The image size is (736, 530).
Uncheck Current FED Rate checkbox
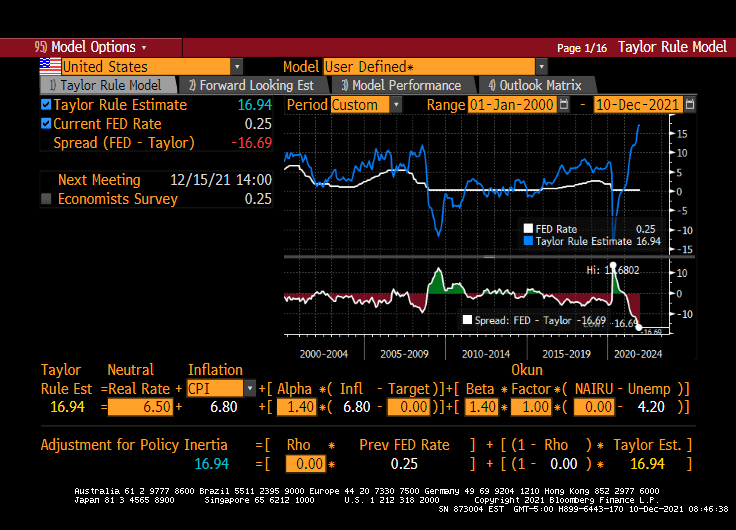click(46, 124)
